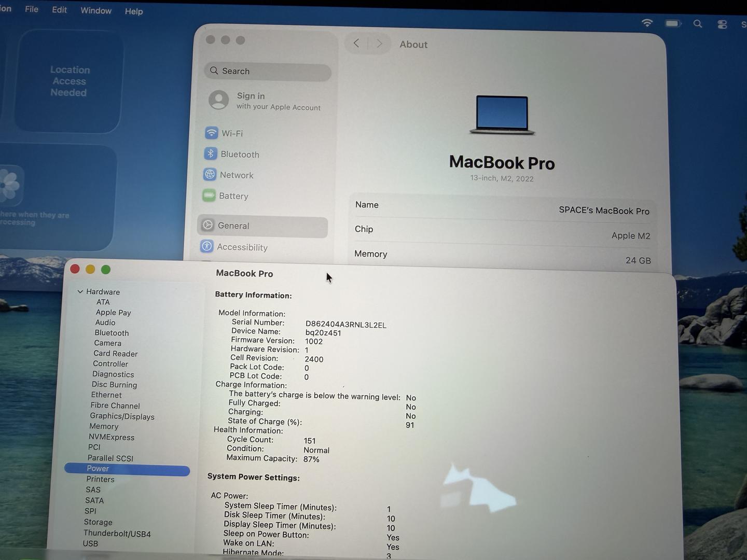This screenshot has height=560, width=747.
Task: Open Accessibility settings icon
Action: (x=207, y=246)
